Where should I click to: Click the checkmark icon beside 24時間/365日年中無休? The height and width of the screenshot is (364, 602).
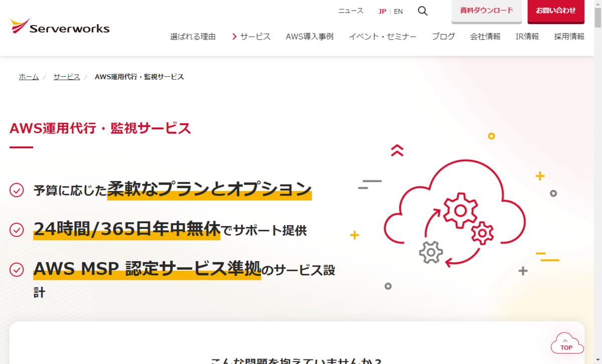(x=17, y=230)
